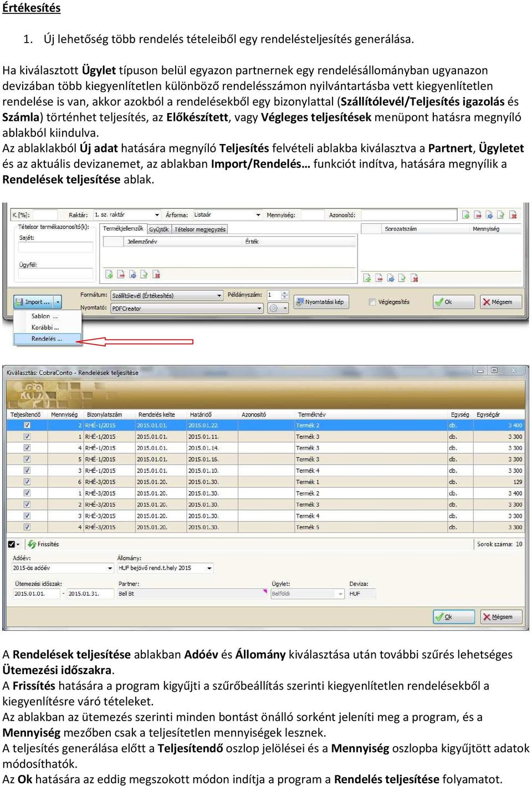This screenshot has width=532, height=786.
Task: Open the Raktár dropdown
Action: coord(157,215)
